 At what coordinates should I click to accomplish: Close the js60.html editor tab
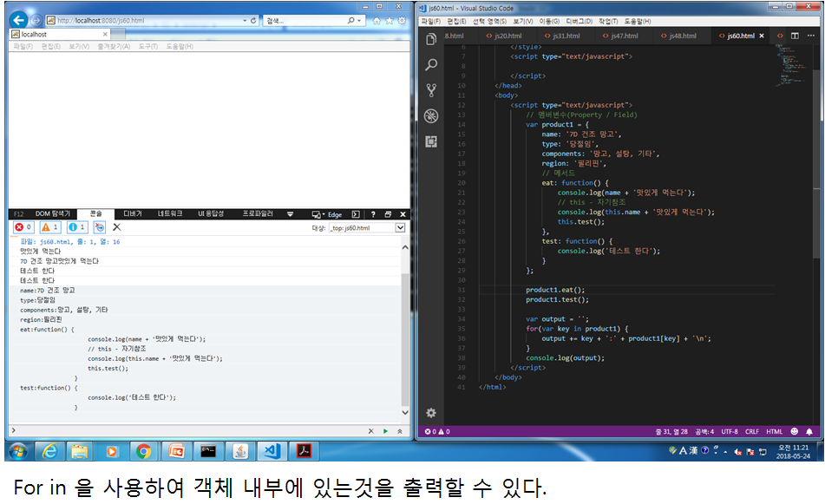[x=762, y=36]
